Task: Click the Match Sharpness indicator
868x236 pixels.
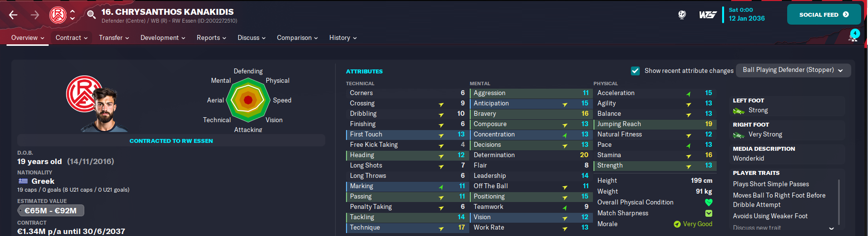Action: tap(709, 213)
